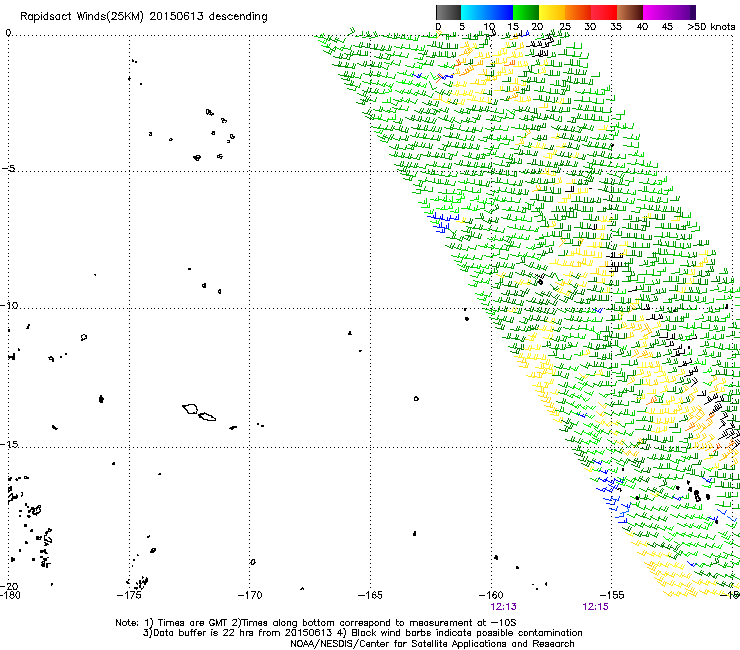This screenshot has width=740, height=650.
Task: Click the '>50 knots' legend label
Action: pos(711,27)
